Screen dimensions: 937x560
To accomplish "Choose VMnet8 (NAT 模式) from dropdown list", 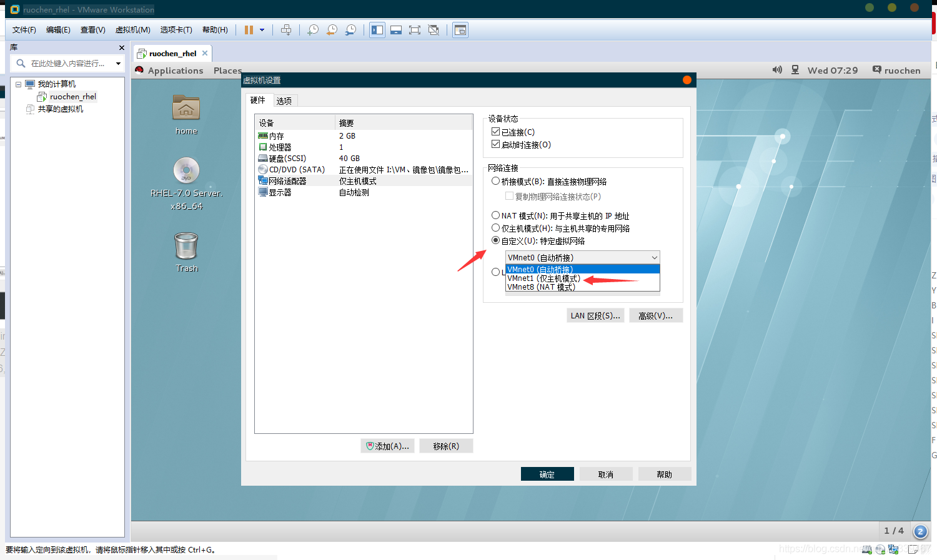I will 582,287.
